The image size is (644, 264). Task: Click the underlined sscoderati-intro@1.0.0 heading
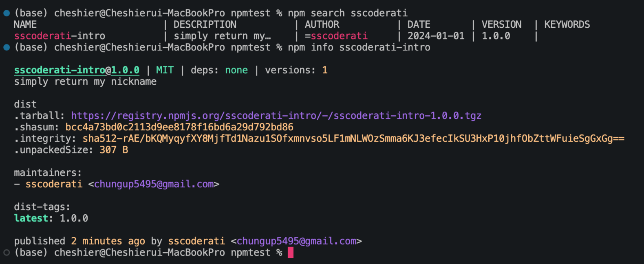click(77, 70)
